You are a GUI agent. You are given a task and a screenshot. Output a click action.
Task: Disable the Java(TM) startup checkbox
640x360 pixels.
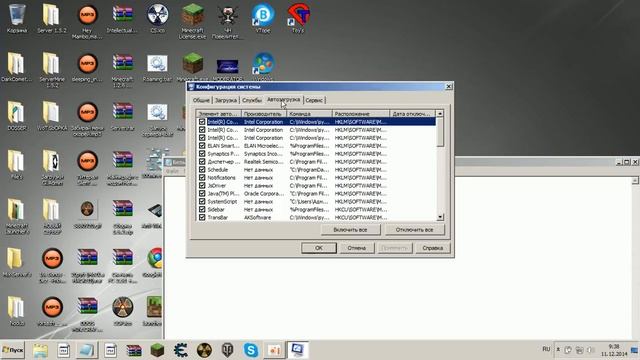202,193
